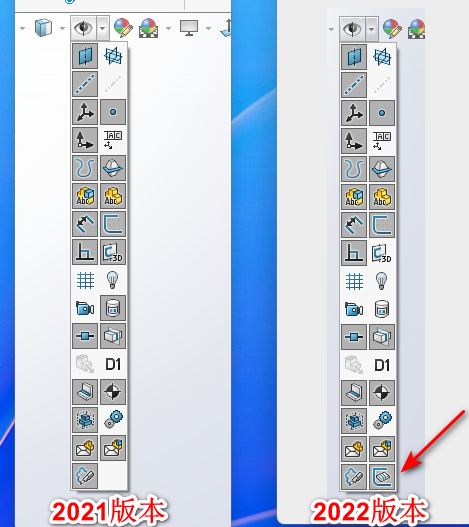Toggle Live Section Planes in right 2022 flyout
This screenshot has height=527, width=469.
382,337
